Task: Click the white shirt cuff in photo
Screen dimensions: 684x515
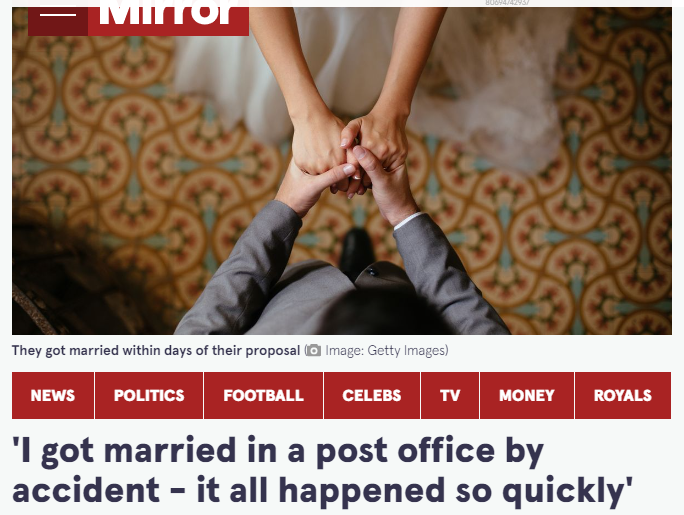Action: pos(408,221)
